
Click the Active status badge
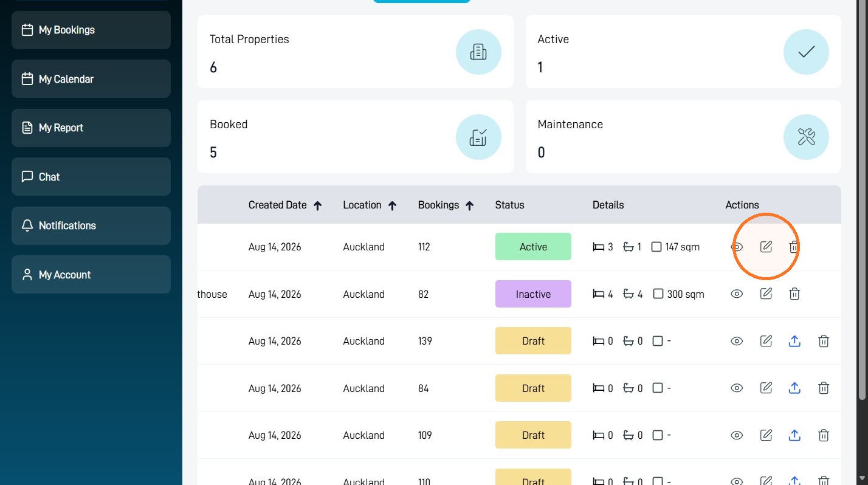pyautogui.click(x=533, y=247)
